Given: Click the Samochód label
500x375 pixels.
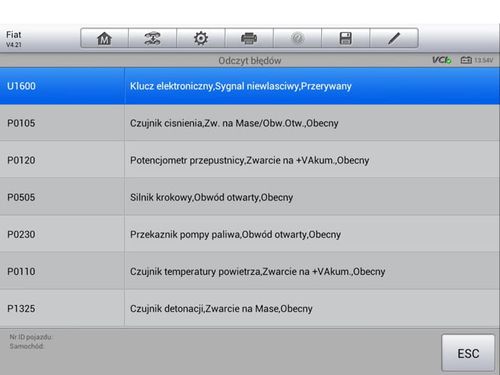Looking at the screenshot, I should click(27, 346).
